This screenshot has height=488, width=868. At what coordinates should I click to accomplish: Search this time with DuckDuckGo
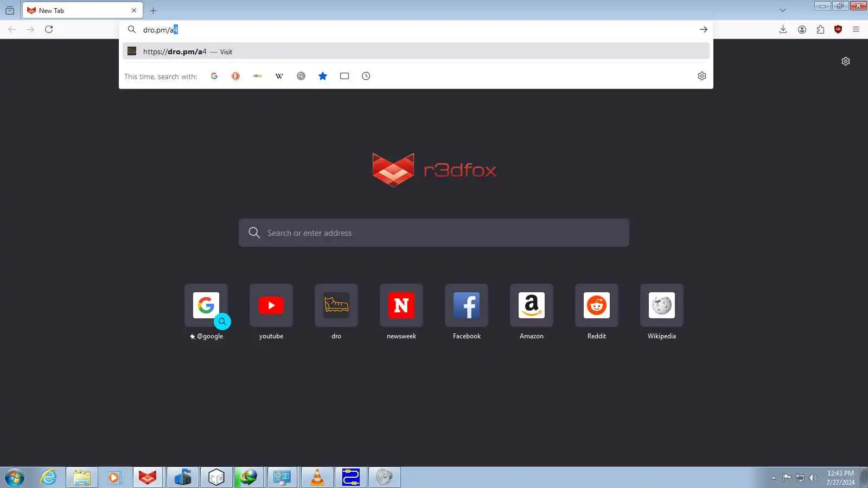[x=235, y=76]
